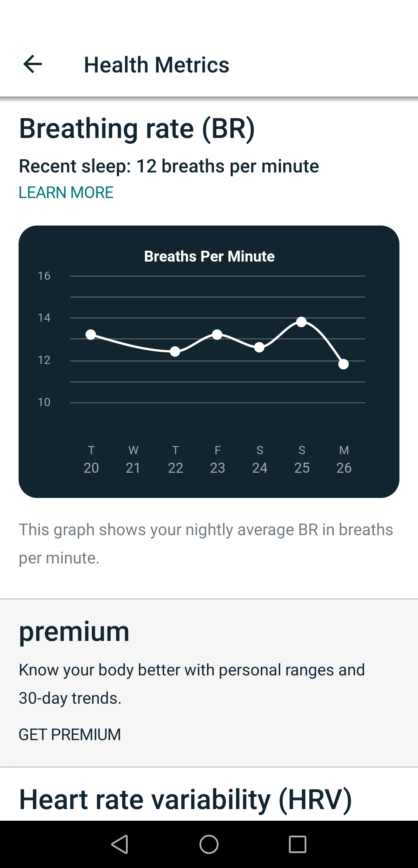Screen dimensions: 418x868
Task: Tap Android home circle button
Action: (x=209, y=844)
